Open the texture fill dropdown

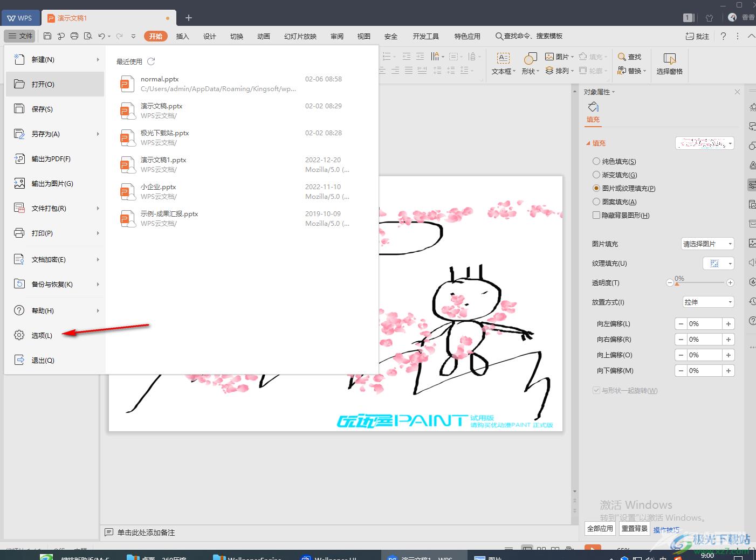[x=719, y=264]
